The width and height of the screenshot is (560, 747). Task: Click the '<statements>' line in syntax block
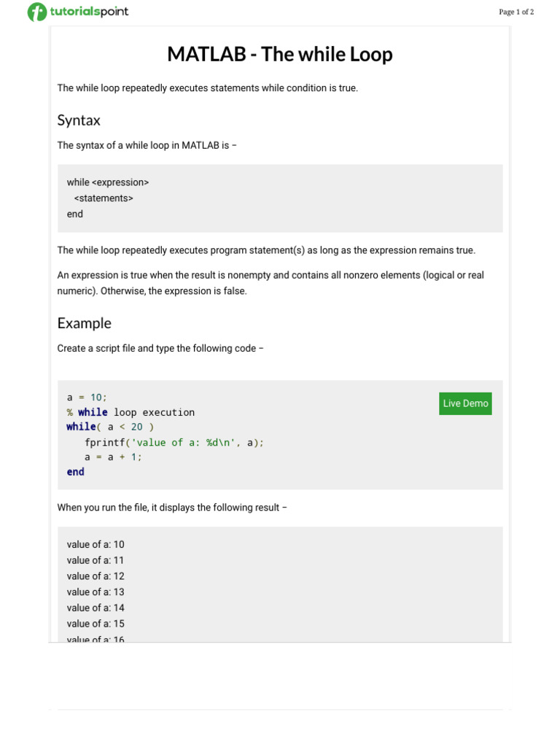pyautogui.click(x=104, y=198)
